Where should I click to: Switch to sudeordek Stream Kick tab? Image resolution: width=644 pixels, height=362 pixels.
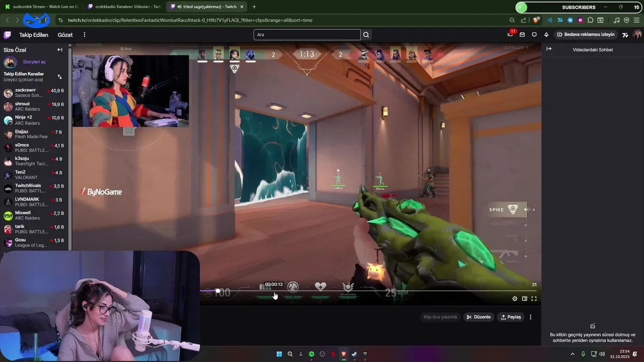click(x=41, y=7)
